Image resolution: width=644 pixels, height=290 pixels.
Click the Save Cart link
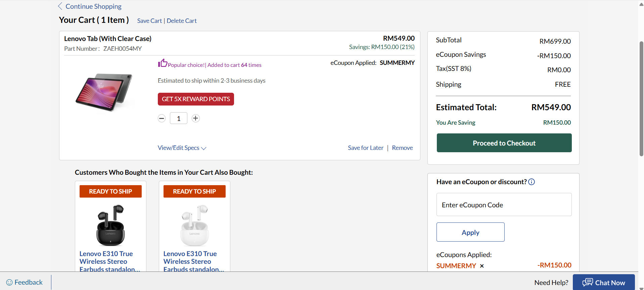(x=149, y=21)
